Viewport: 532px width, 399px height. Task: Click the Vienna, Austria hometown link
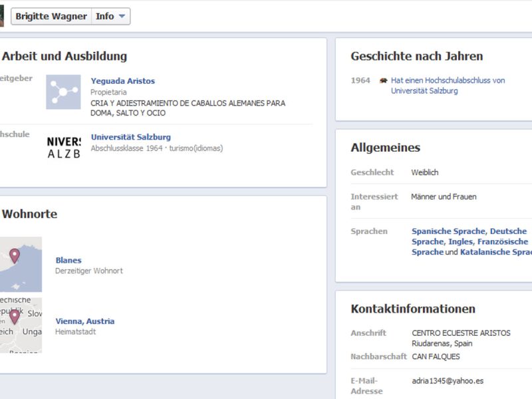click(84, 321)
